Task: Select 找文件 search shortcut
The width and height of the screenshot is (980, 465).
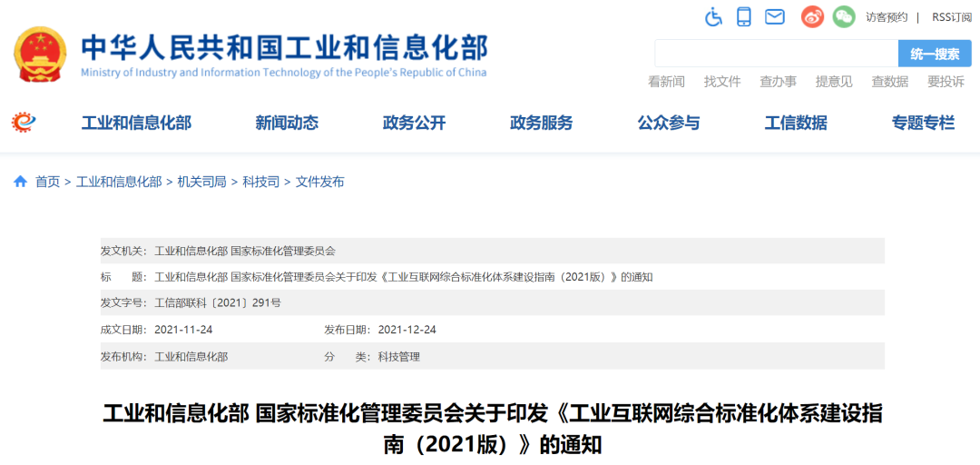Action: click(x=722, y=82)
